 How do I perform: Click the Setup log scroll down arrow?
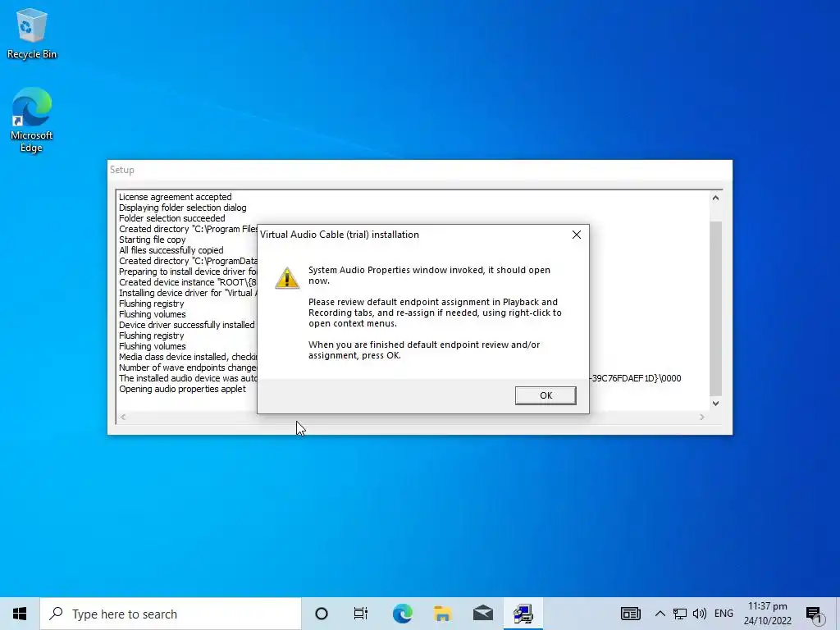[x=715, y=404]
